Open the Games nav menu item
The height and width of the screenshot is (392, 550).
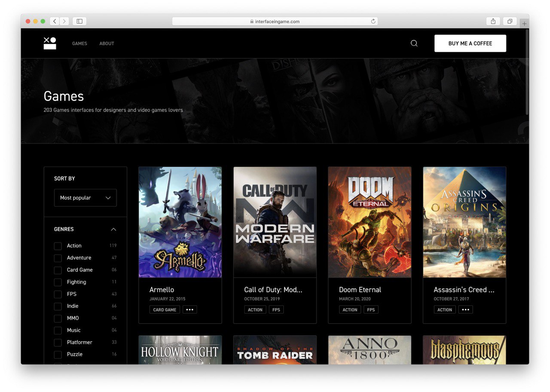coord(79,43)
